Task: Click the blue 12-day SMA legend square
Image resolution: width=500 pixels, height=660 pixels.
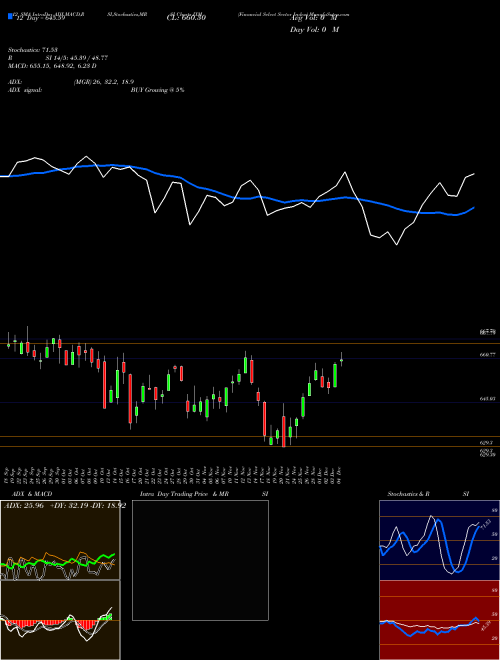Action: [10, 16]
